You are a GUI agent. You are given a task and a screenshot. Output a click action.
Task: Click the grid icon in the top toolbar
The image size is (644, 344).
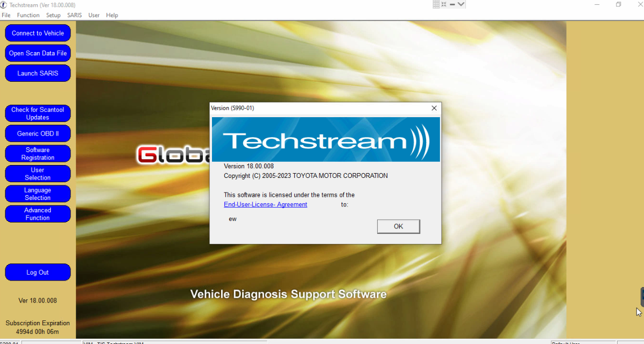point(435,4)
